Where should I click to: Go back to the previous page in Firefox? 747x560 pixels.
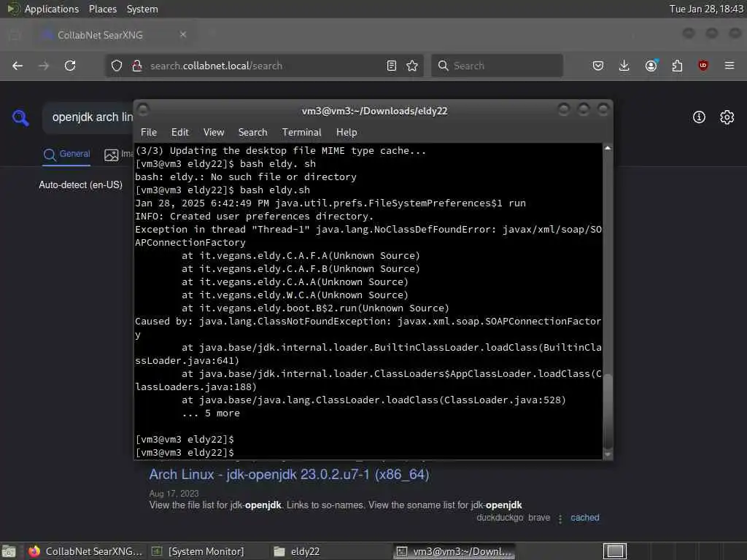[x=18, y=66]
